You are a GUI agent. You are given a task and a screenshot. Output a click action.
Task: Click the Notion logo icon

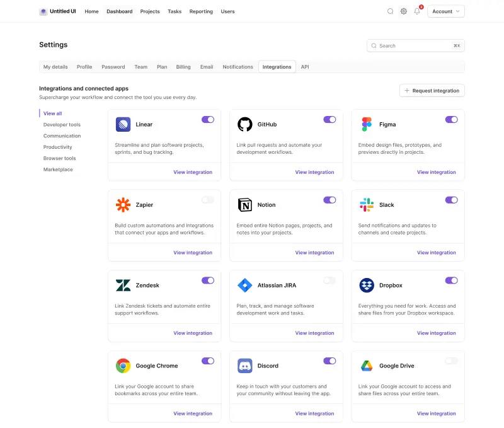click(x=245, y=205)
